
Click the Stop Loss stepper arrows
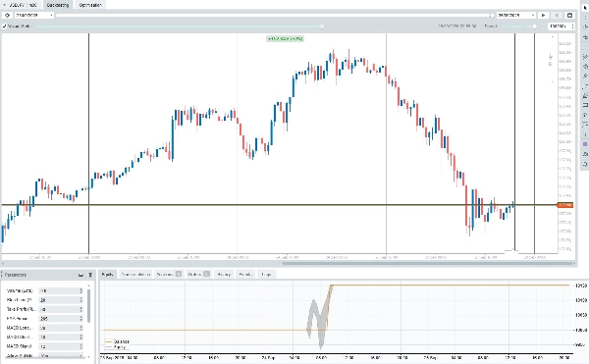pyautogui.click(x=80, y=300)
